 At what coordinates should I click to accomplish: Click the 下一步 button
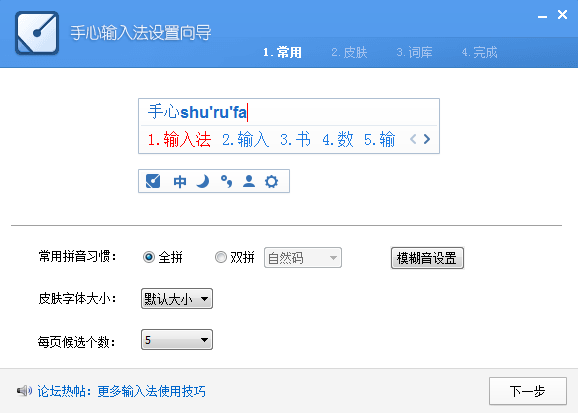pos(528,391)
